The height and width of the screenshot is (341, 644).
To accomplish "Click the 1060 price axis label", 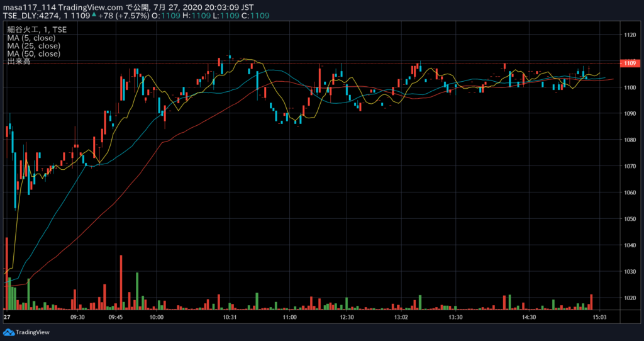I will point(630,193).
